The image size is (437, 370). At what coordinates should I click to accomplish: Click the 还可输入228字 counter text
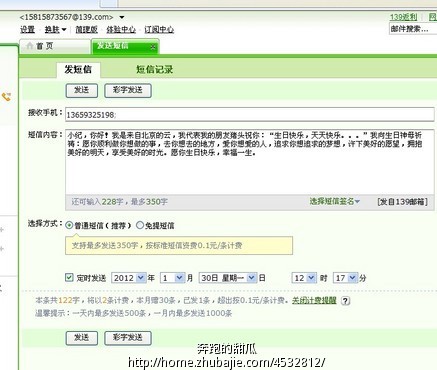tap(97, 202)
